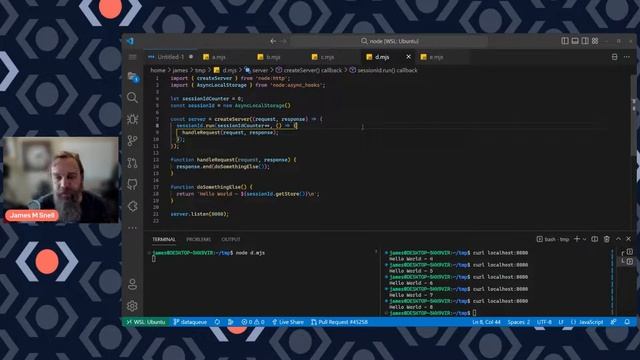The height and width of the screenshot is (360, 640).
Task: Close the d.mjs tab
Action: click(408, 57)
